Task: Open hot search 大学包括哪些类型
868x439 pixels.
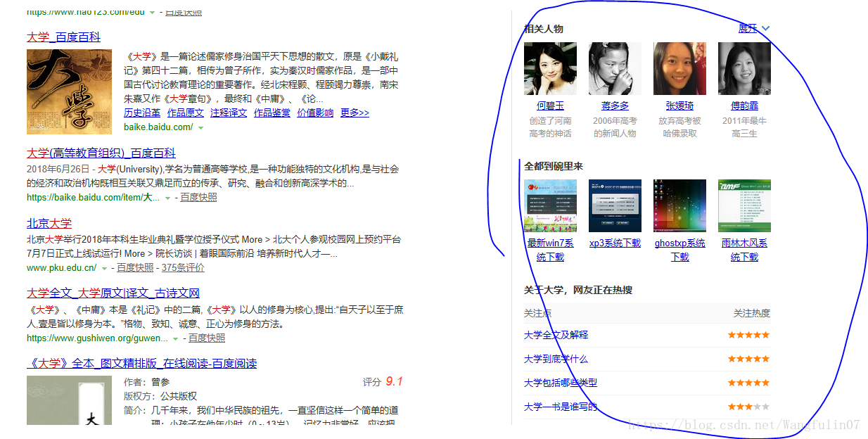Action: click(x=561, y=383)
